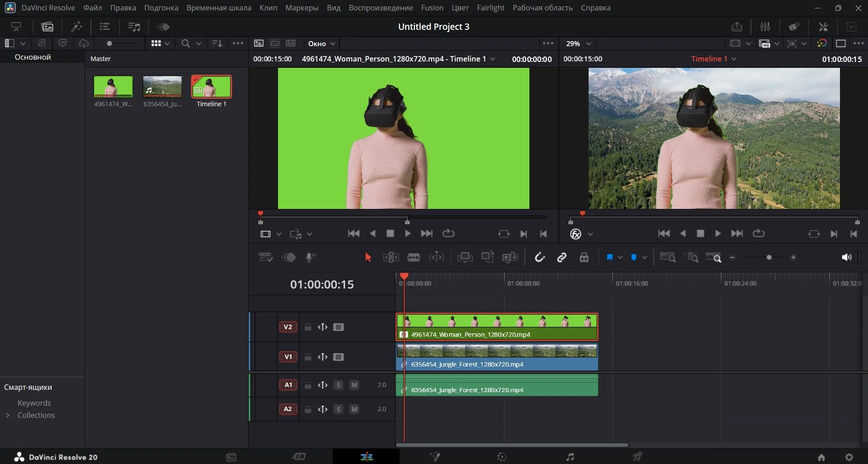This screenshot has height=464, width=868.
Task: Toggle timeline snapping magnet icon
Action: [539, 257]
